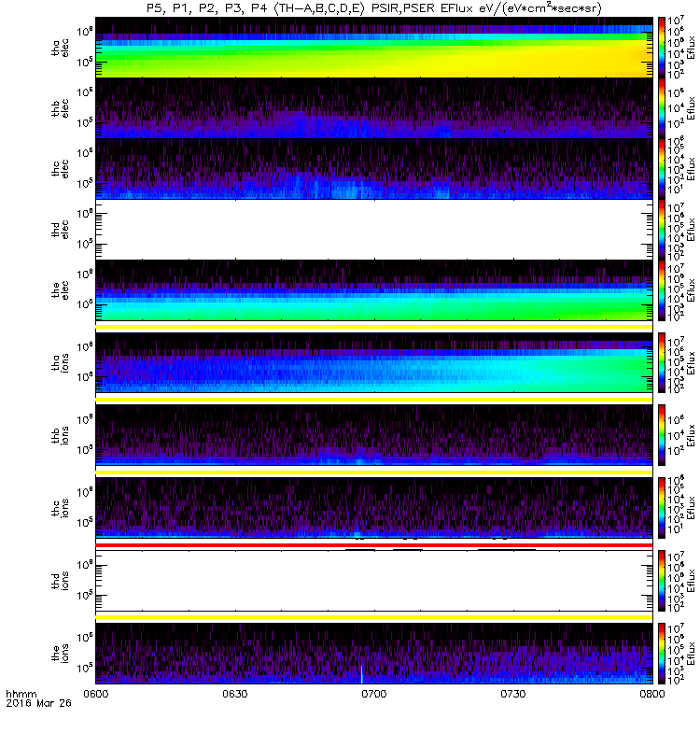Click the "2016 Mar 26" date label
The height and width of the screenshot is (747, 700).
click(38, 703)
